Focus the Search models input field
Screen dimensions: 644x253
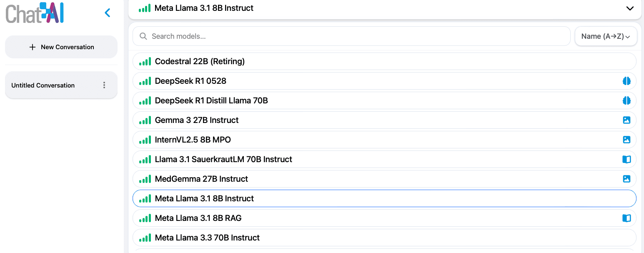pos(351,36)
